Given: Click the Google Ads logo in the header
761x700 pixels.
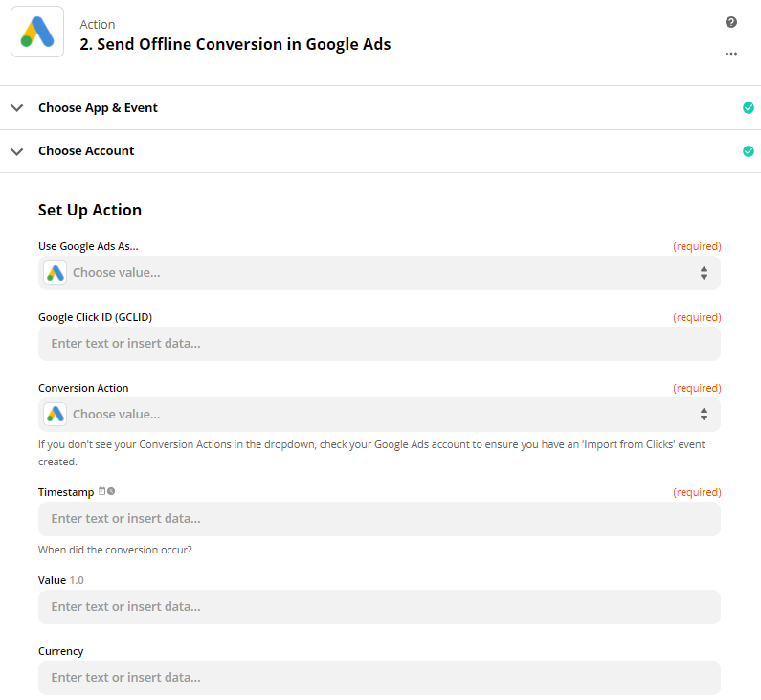Looking at the screenshot, I should coord(37,32).
